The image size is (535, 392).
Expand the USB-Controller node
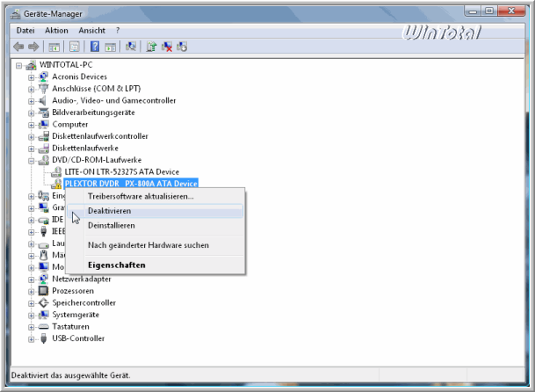coord(31,339)
